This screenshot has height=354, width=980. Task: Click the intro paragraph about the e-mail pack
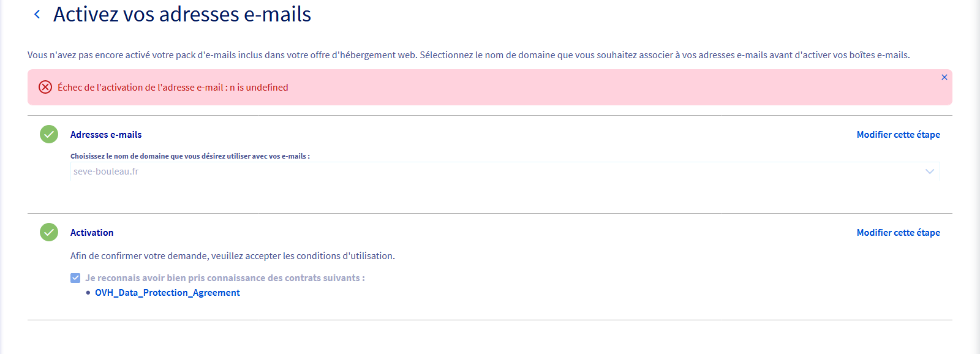tap(469, 55)
